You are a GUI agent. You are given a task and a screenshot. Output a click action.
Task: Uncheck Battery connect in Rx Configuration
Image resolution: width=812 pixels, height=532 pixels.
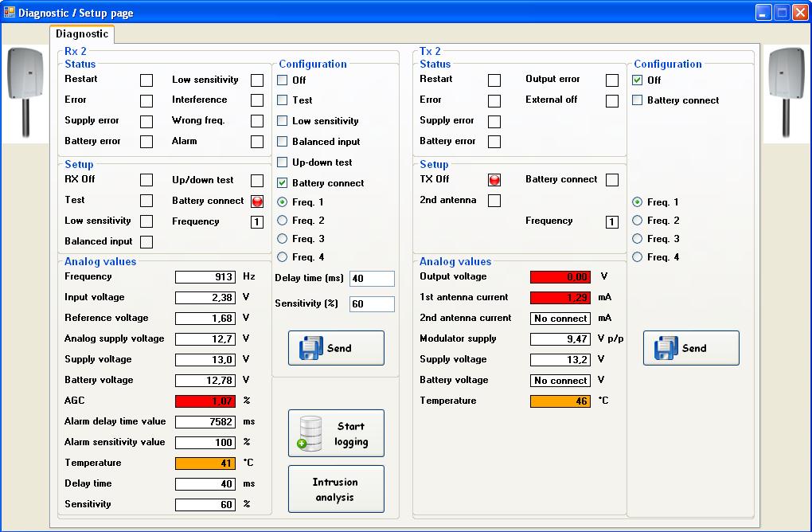(283, 183)
